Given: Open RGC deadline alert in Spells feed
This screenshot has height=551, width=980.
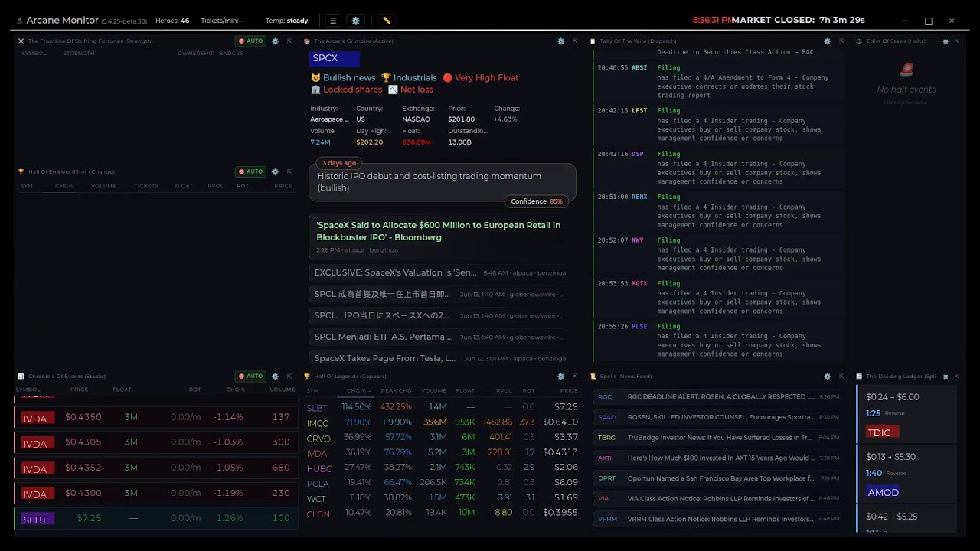Looking at the screenshot, I should pos(718,397).
